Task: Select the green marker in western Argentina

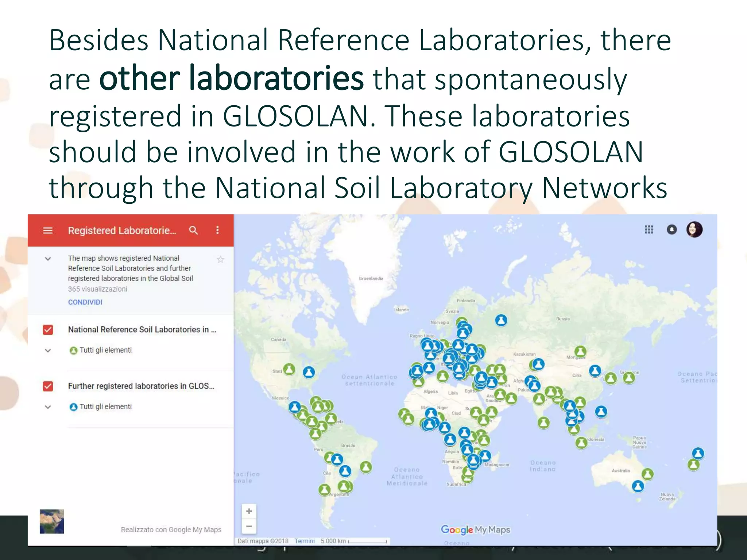Action: tap(324, 490)
